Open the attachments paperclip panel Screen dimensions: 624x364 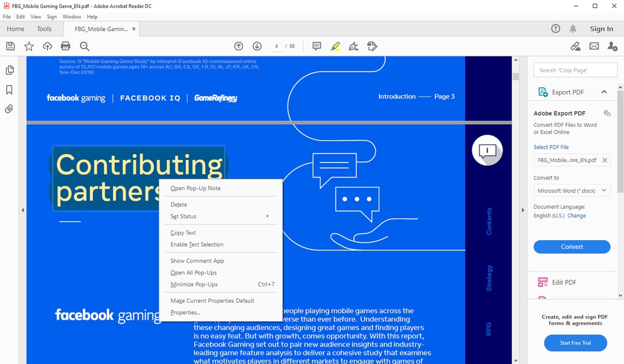[9, 109]
